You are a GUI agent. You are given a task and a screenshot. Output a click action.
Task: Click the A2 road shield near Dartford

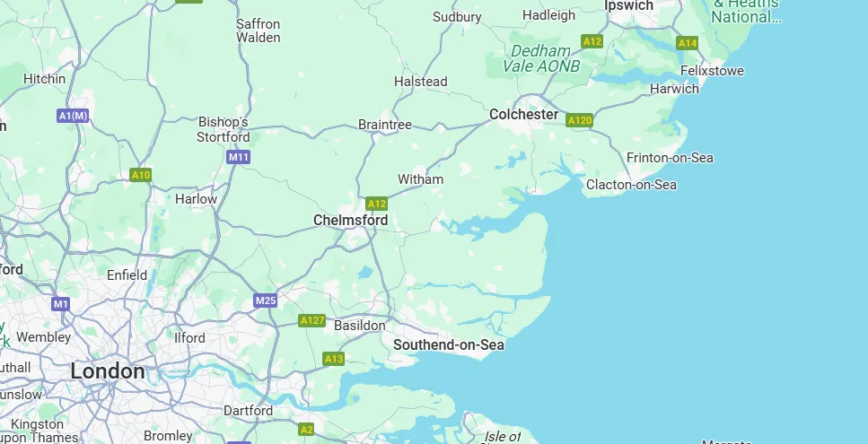click(x=306, y=429)
